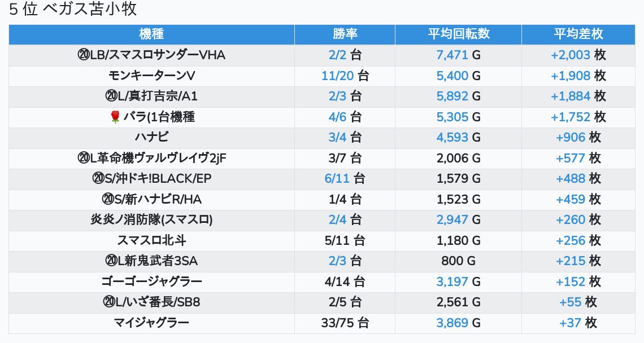Viewport: 644px width, 343px height.
Task: Click the モンキーターンV machine name
Action: click(151, 76)
